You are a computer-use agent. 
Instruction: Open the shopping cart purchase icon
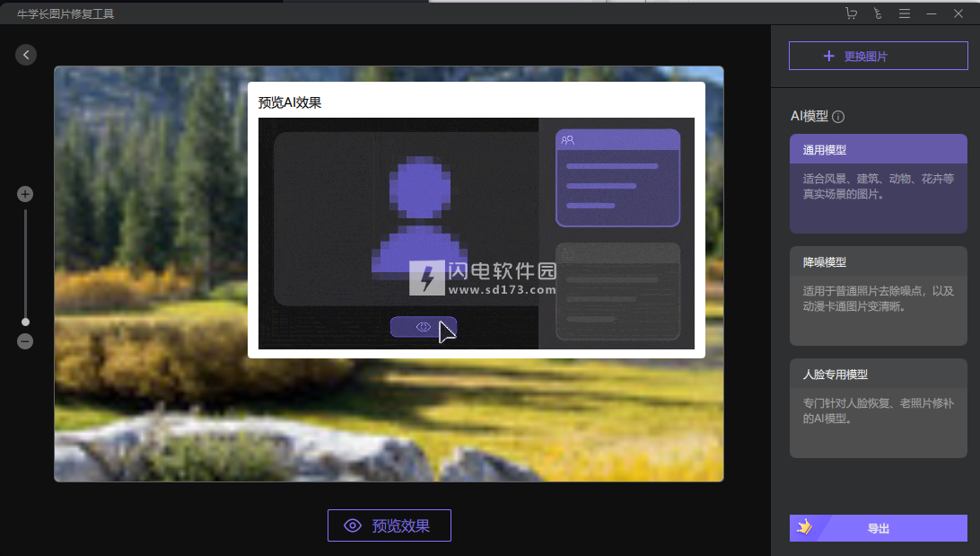click(x=851, y=13)
